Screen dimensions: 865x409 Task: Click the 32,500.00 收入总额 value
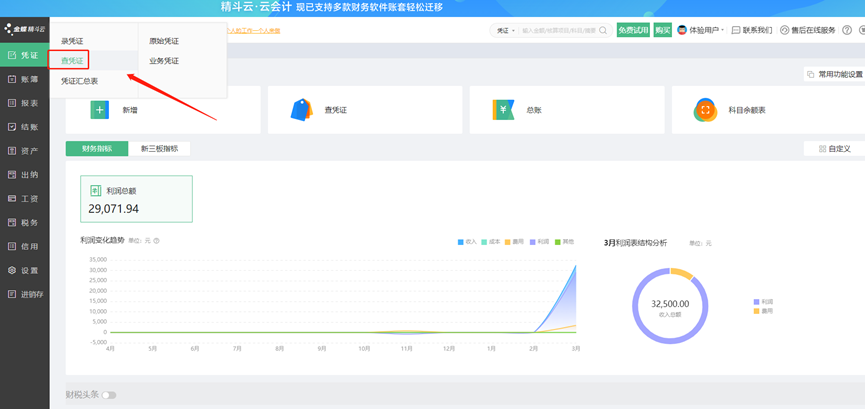pos(670,304)
